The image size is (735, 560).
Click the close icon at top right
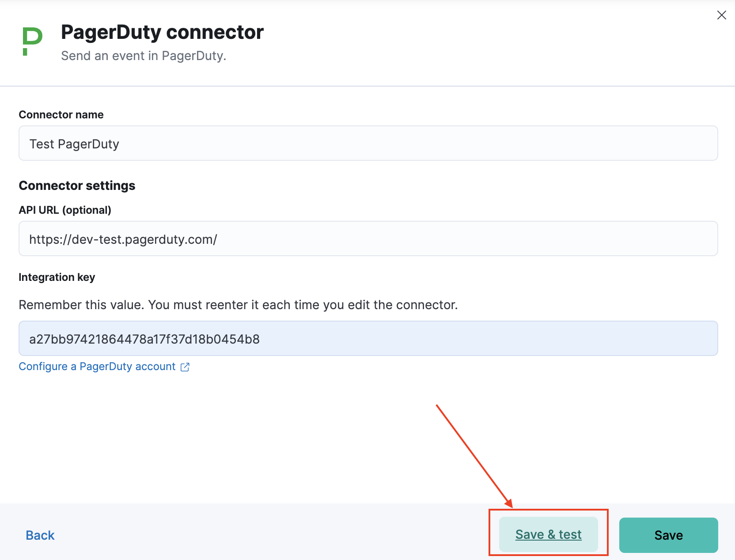[722, 15]
